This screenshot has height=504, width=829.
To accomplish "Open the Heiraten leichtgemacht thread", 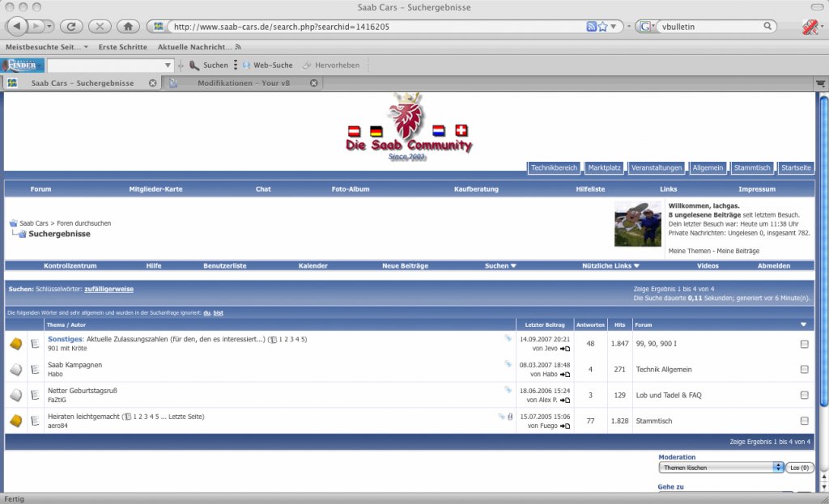I will 83,417.
